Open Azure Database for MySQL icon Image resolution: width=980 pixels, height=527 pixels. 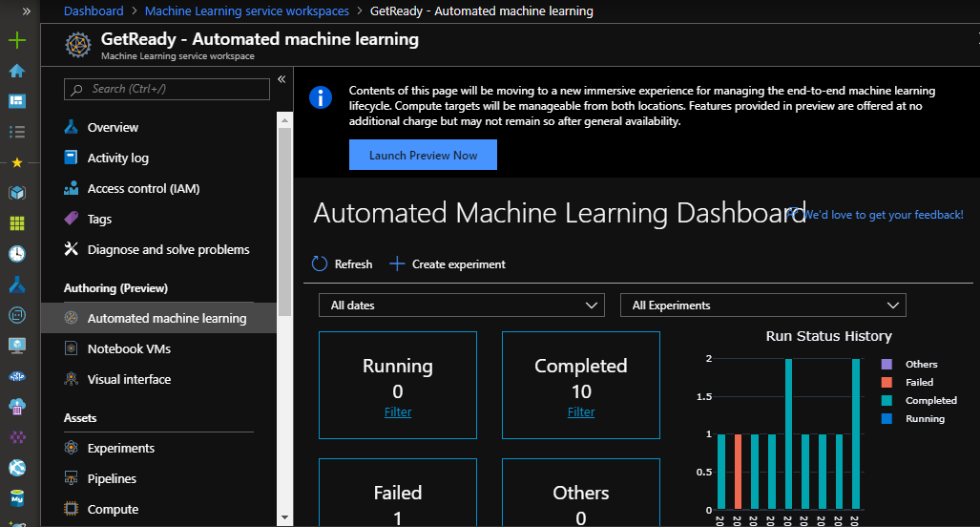coord(17,498)
